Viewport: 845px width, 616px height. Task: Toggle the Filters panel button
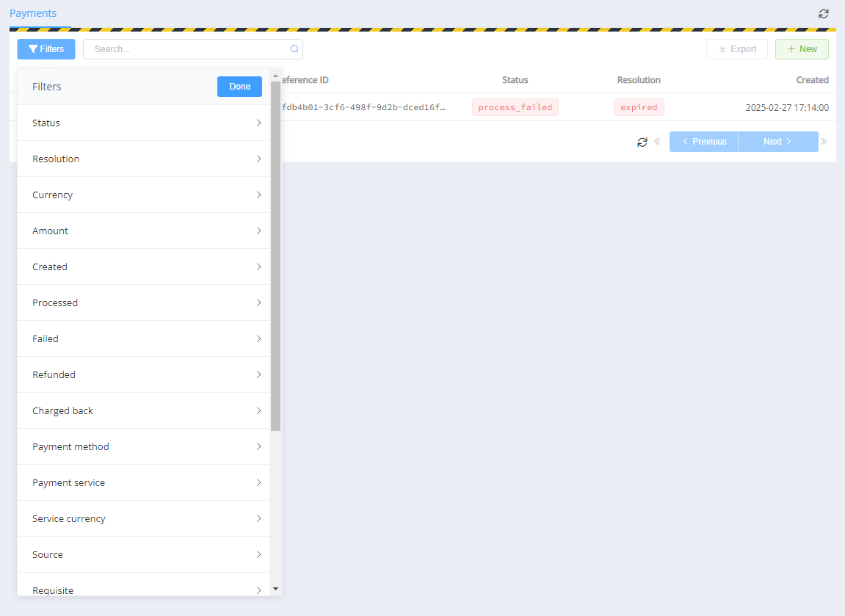[x=46, y=49]
